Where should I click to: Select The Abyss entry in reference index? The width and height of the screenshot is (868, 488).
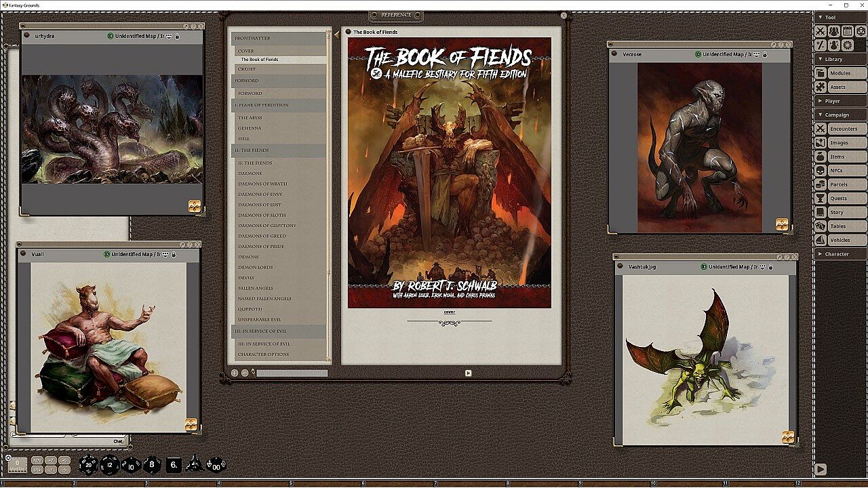click(x=250, y=117)
